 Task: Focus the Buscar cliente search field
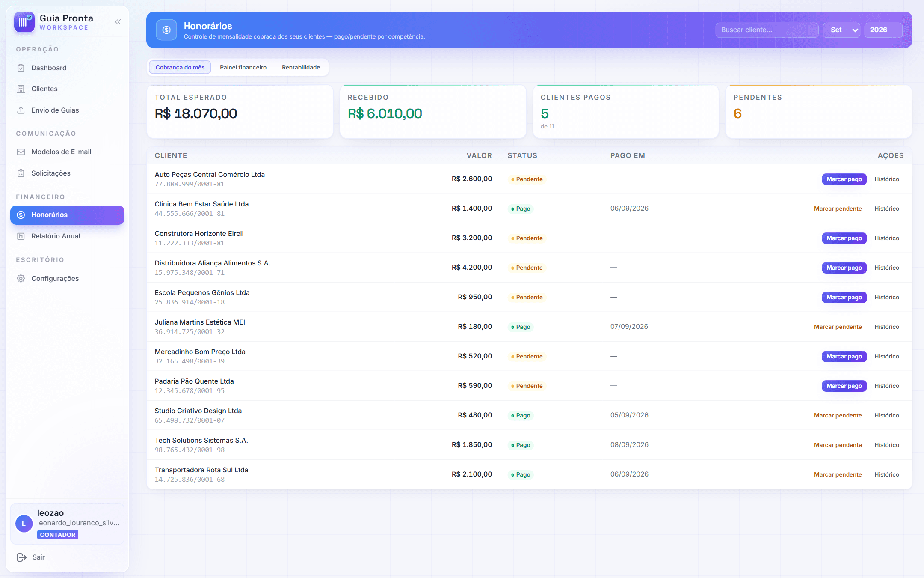[767, 30]
